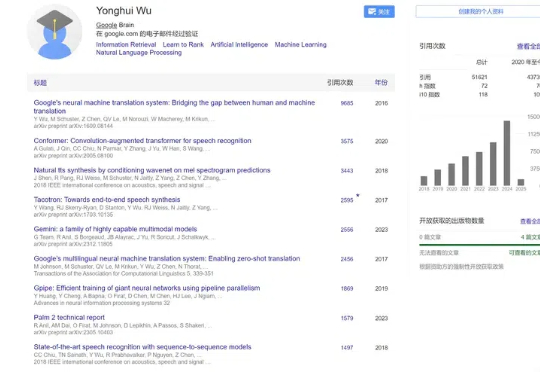Open Google's neural machine translation system paper

174,107
